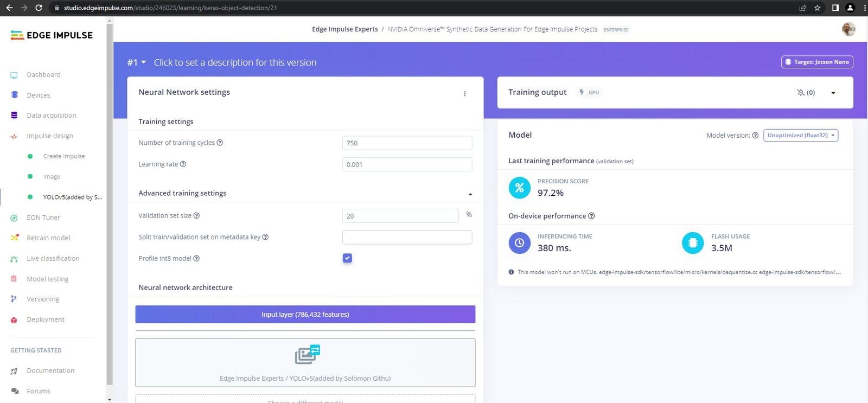Click help icon beside Split train/validation metadata key
868x403 pixels.
point(265,237)
